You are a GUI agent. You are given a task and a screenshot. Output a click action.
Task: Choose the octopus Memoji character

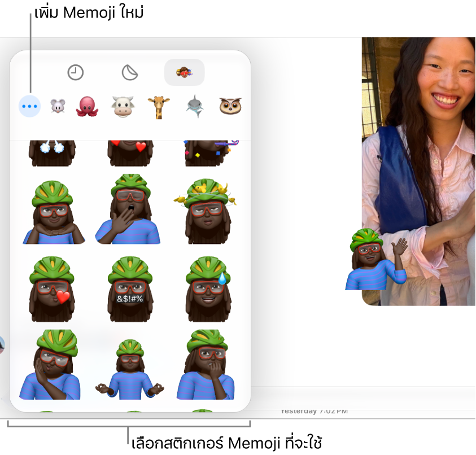[87, 106]
